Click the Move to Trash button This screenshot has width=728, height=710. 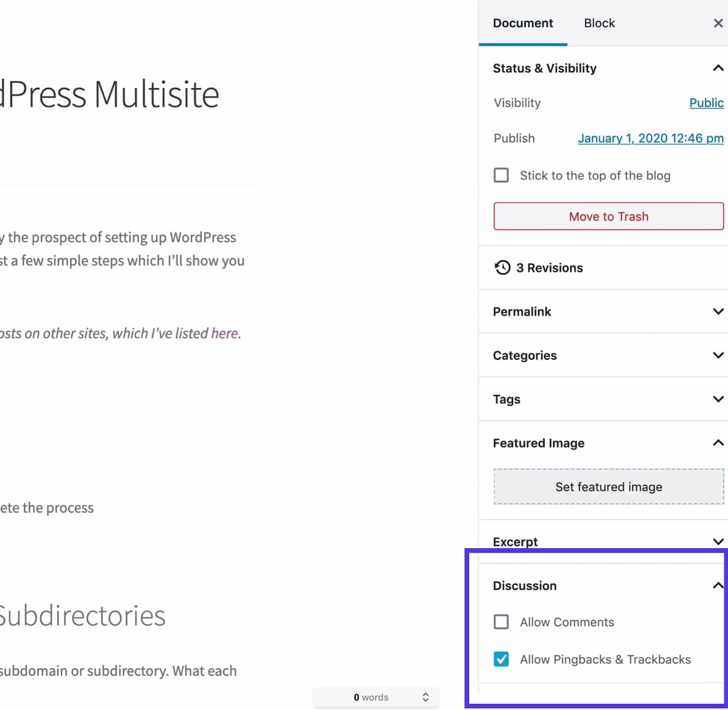point(608,216)
